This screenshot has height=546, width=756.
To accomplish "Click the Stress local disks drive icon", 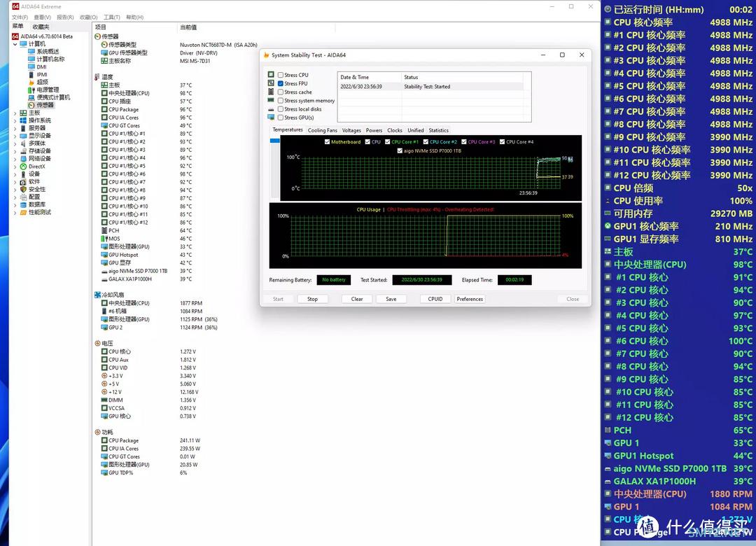I will tap(271, 109).
